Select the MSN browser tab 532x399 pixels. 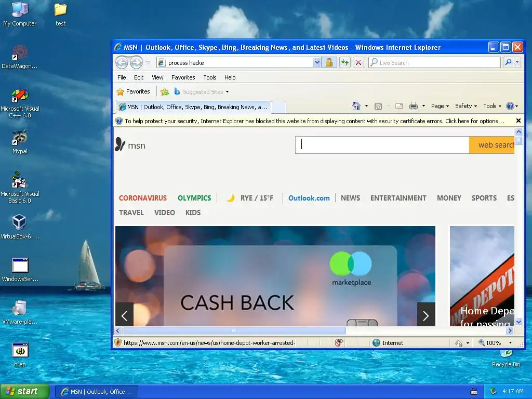pyautogui.click(x=193, y=107)
